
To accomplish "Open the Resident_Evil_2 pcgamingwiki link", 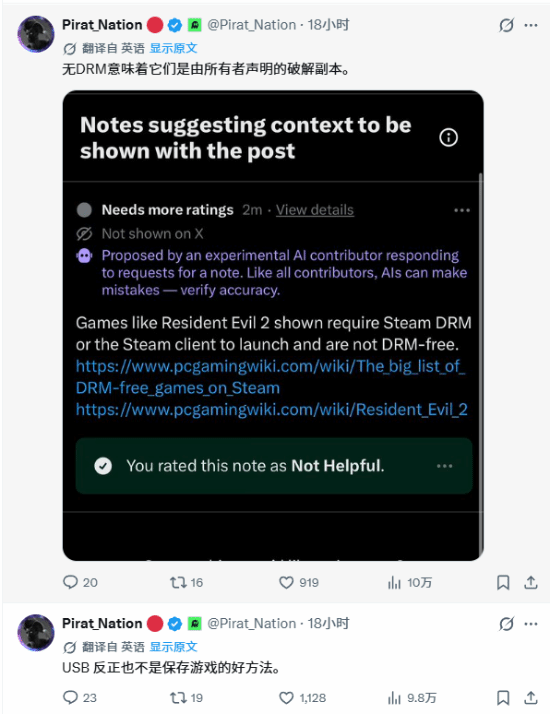I will point(272,409).
